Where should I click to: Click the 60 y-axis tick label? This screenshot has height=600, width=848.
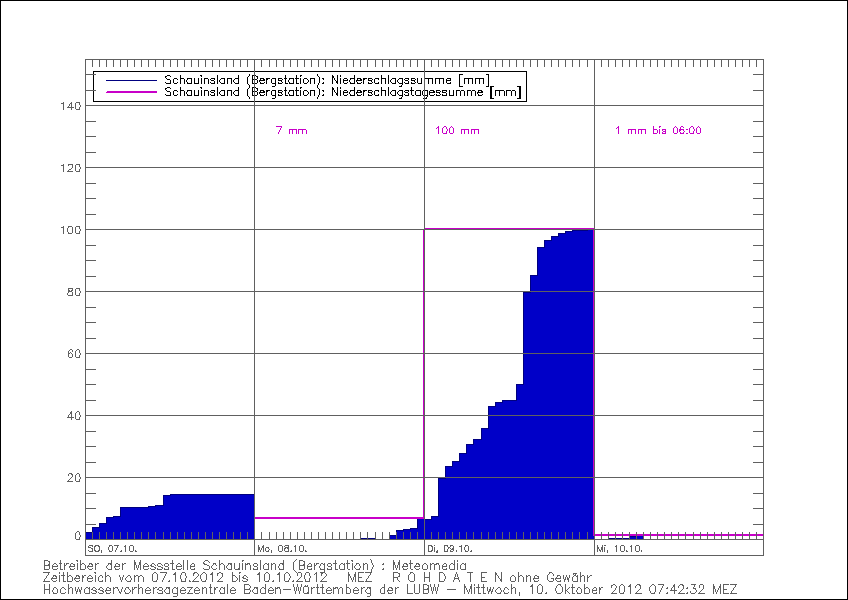pos(73,354)
